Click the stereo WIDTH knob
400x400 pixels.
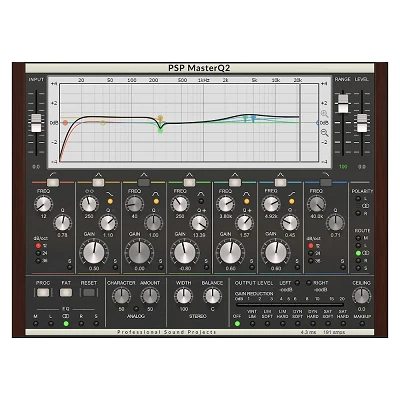tap(183, 296)
